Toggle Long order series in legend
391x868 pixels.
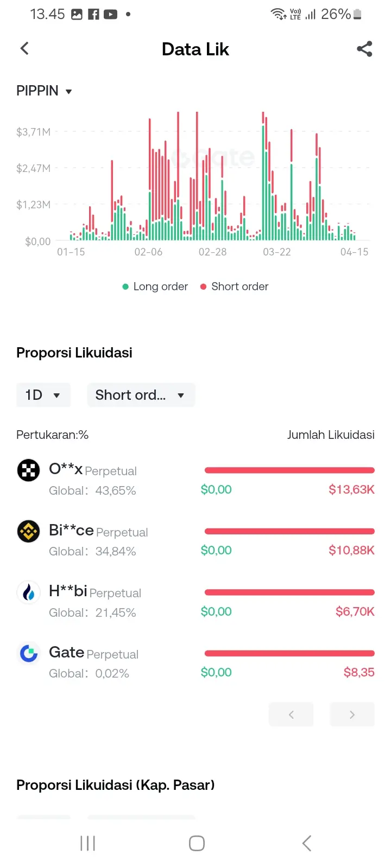155,286
